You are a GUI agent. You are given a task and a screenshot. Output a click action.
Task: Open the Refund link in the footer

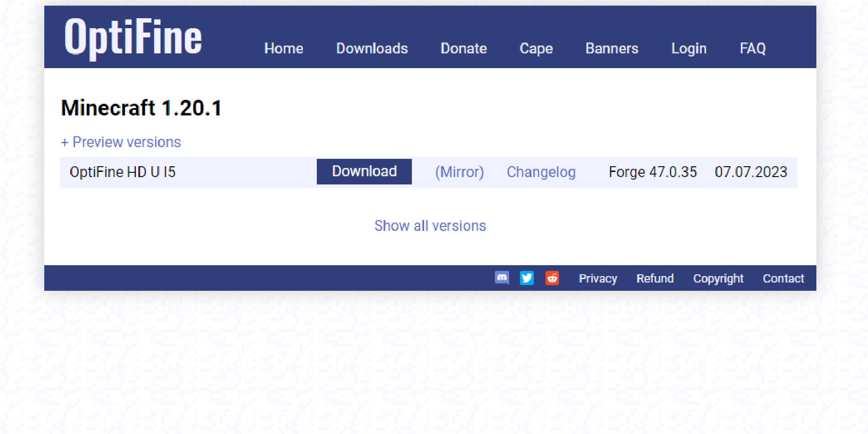tap(655, 278)
